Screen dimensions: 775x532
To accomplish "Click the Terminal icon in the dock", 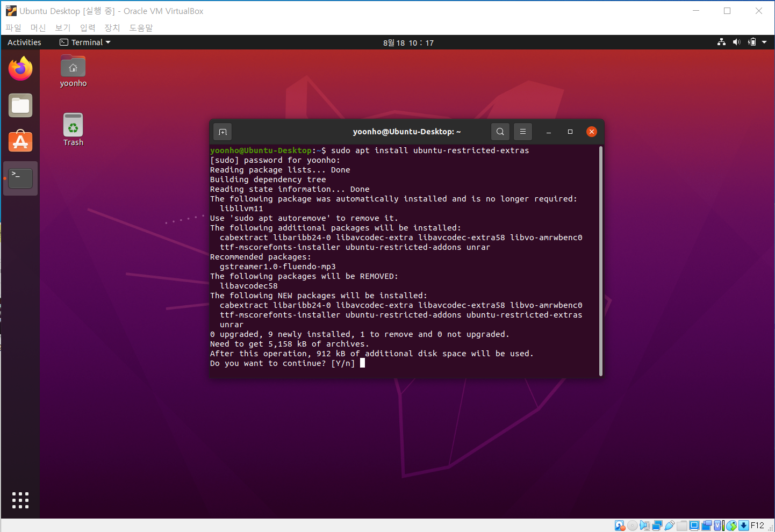I will click(x=20, y=178).
